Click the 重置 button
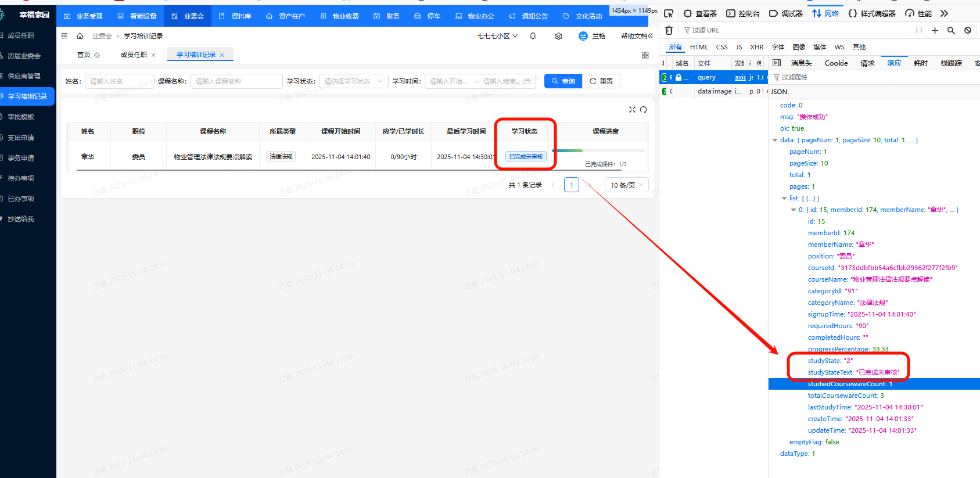Viewport: 980px width, 478px height. pyautogui.click(x=601, y=81)
